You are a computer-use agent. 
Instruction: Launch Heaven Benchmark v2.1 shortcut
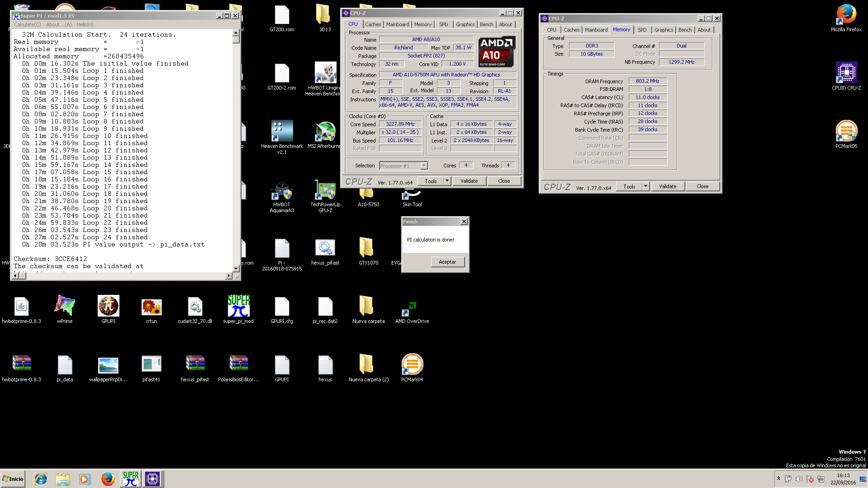[x=282, y=137]
